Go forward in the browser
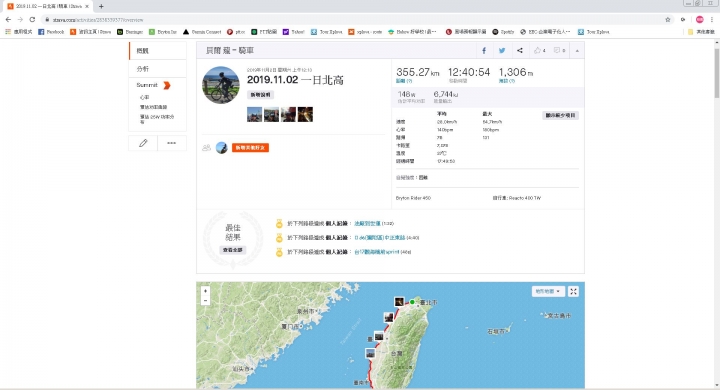 [x=20, y=19]
